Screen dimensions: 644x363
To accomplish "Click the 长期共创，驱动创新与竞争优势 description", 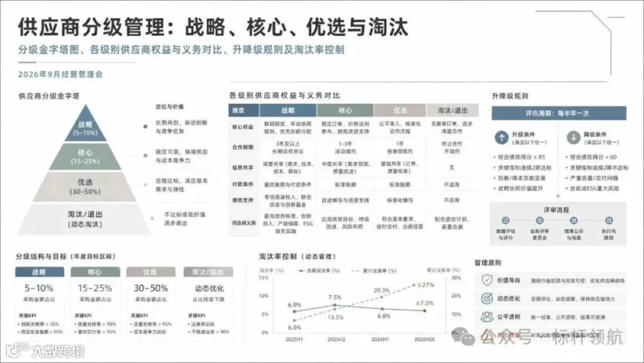I will tap(182, 127).
